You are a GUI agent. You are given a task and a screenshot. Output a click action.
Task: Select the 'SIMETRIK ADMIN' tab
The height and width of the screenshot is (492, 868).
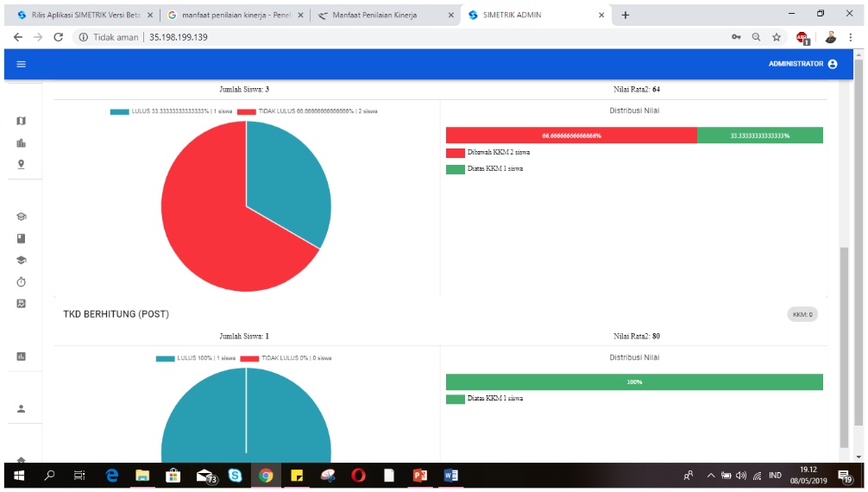[x=534, y=15]
